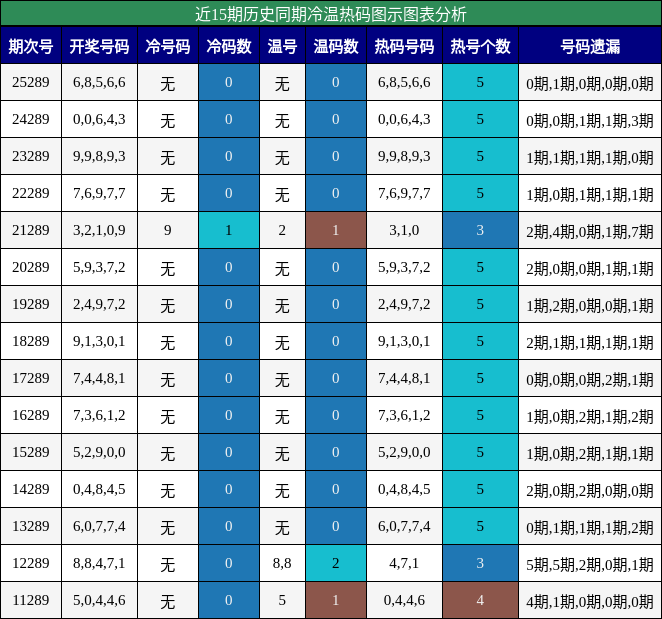Click omission 5期,5期,2期,0期,1期
662x619 pixels.
click(590, 565)
